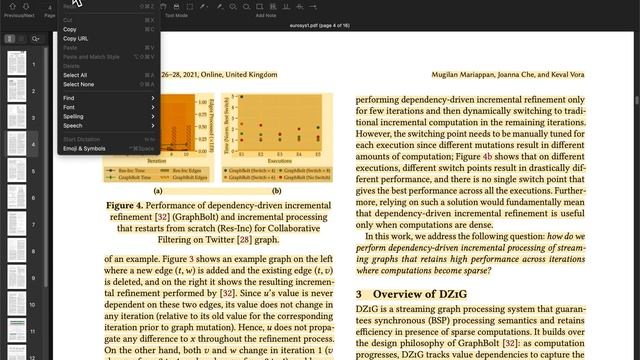Go to previous page arrow
This screenshot has width=640, height=360.
[x=12, y=7]
